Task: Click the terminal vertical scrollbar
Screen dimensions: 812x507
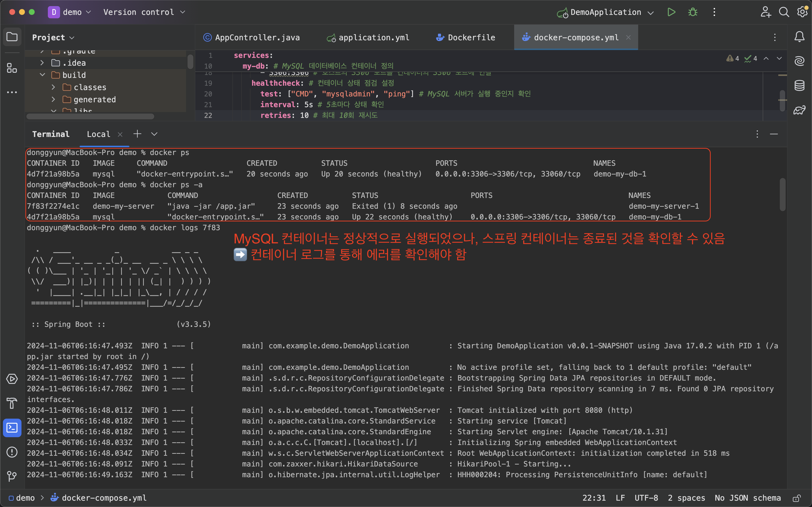Action: 782,195
